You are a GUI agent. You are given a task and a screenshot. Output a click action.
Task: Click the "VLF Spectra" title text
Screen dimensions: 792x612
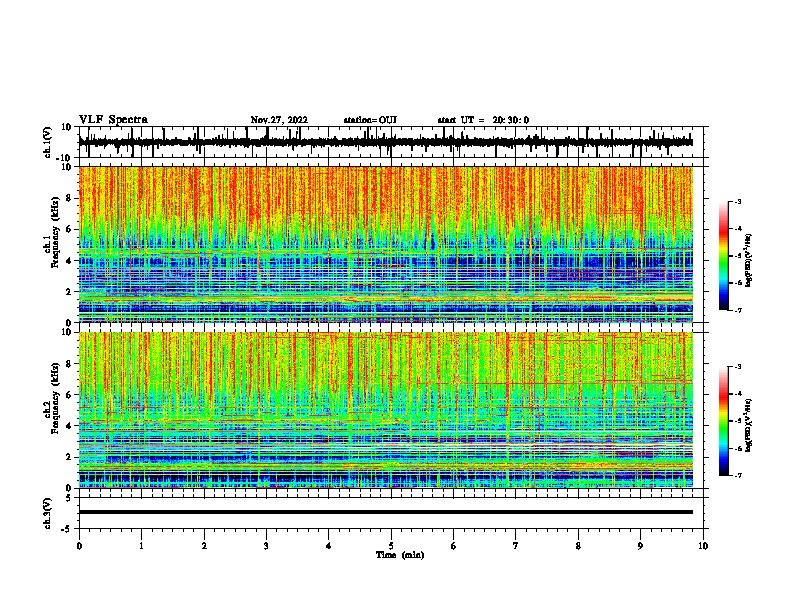113,120
